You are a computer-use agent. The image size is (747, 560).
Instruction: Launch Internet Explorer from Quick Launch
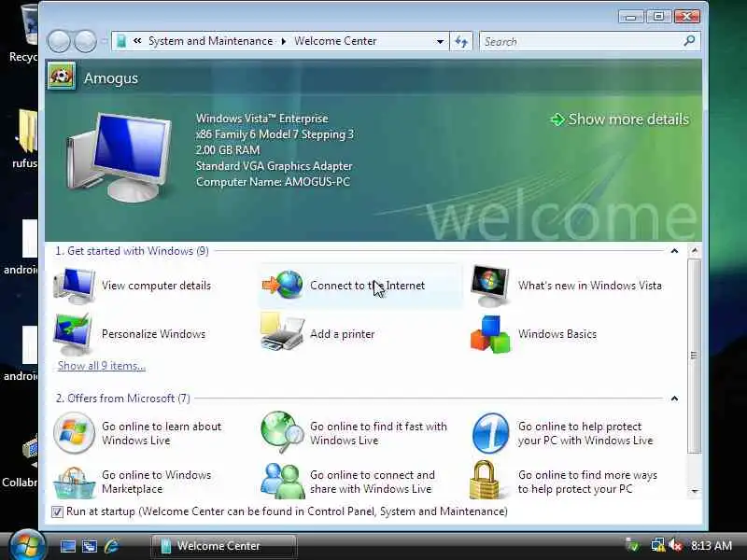tap(111, 546)
